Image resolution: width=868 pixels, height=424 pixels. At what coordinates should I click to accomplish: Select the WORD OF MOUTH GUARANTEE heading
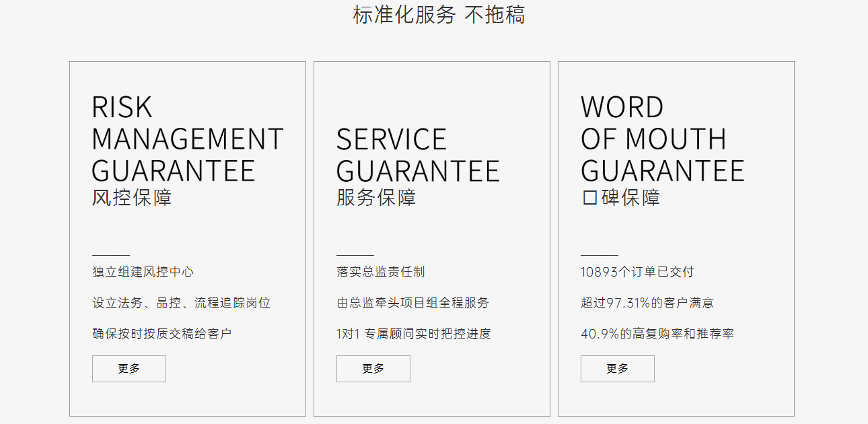(x=662, y=139)
